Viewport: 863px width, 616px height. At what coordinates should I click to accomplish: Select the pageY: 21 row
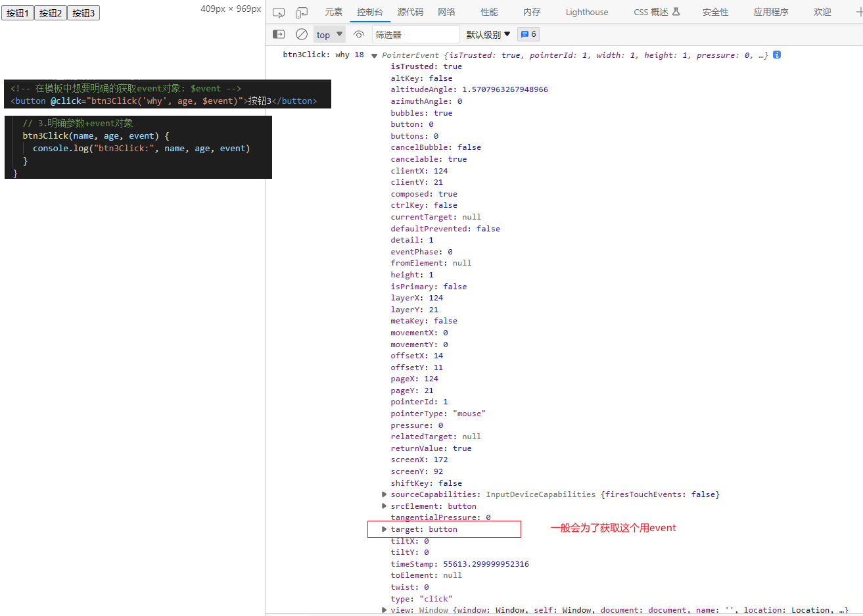click(x=412, y=391)
